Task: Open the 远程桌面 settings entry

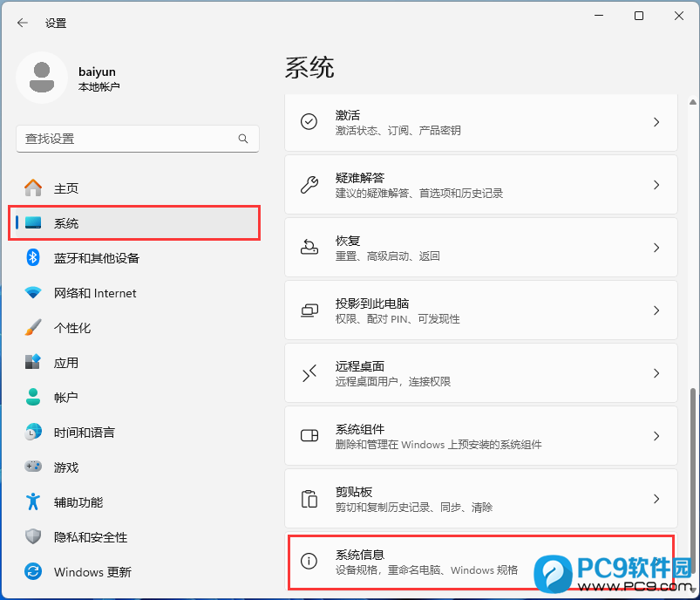Action: click(481, 373)
